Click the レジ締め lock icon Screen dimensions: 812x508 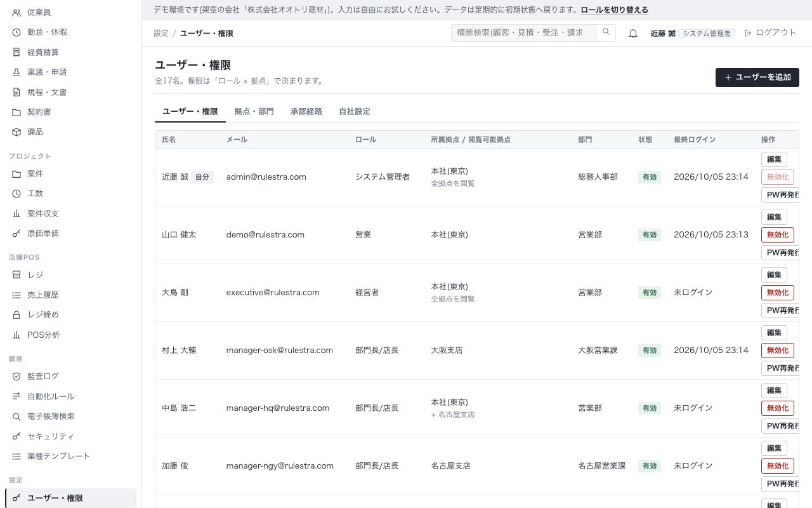(16, 314)
